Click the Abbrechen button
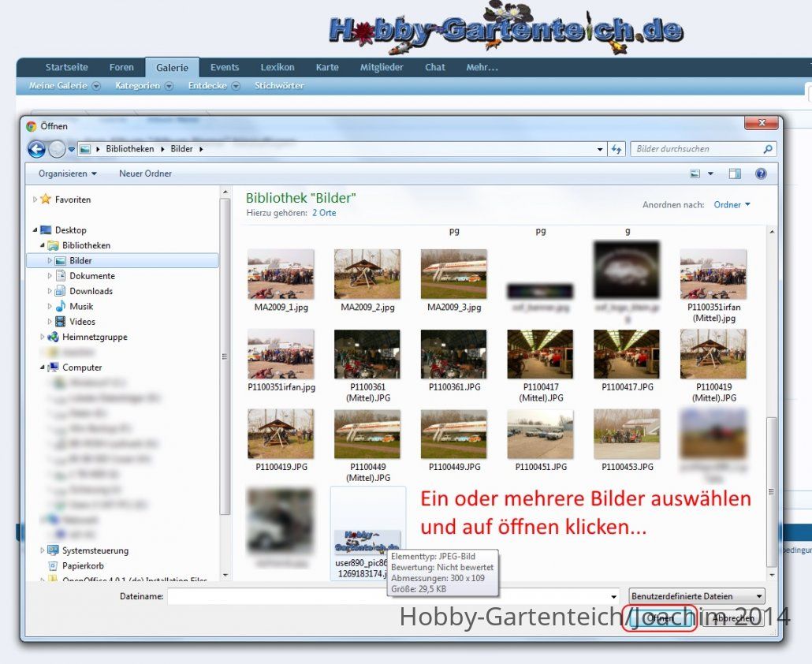 coord(733,618)
